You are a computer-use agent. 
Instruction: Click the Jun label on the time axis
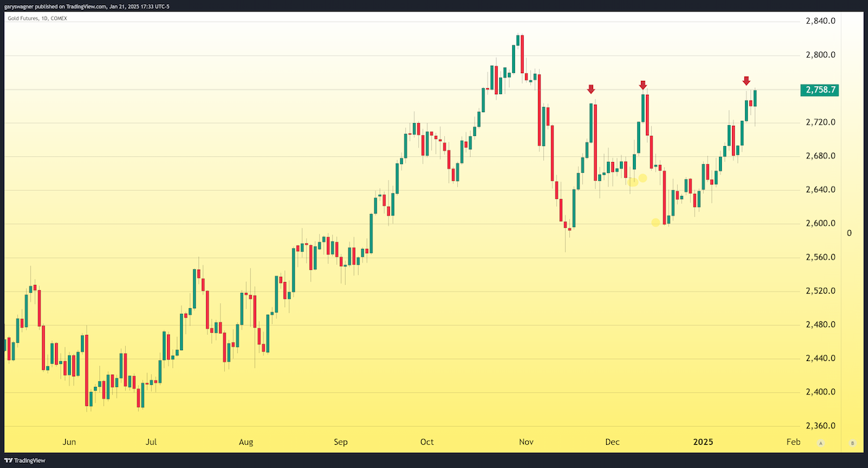tap(70, 442)
